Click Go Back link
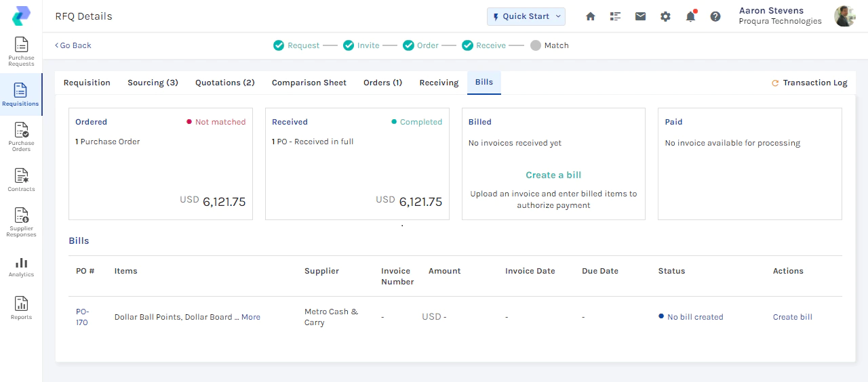868x382 pixels. 73,45
